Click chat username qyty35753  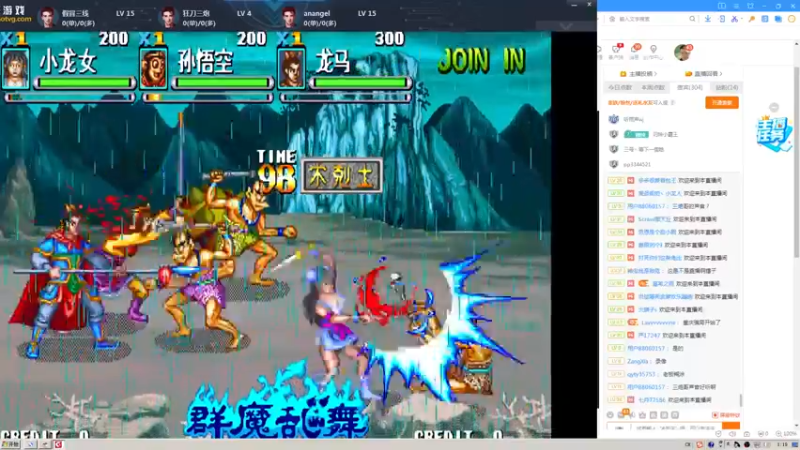pos(641,374)
